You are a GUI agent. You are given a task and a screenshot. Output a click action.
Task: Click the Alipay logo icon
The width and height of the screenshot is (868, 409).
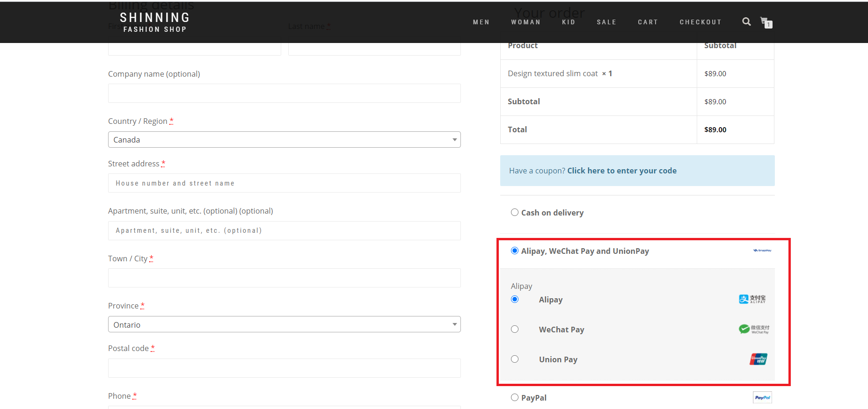(x=752, y=299)
